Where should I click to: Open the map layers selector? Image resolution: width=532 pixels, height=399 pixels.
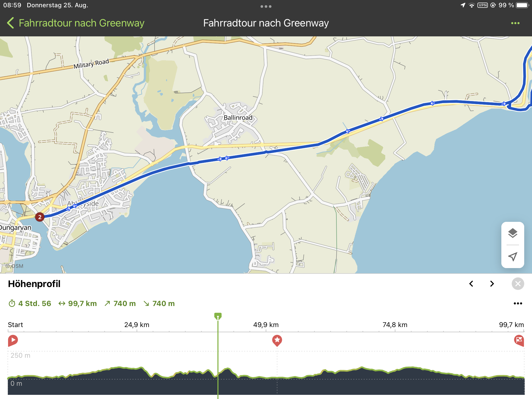pos(513,233)
